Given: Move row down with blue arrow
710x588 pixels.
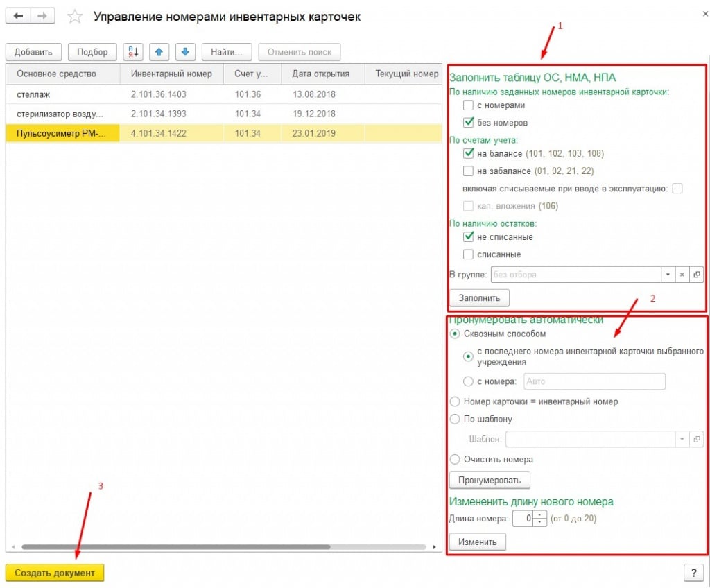Looking at the screenshot, I should [185, 52].
